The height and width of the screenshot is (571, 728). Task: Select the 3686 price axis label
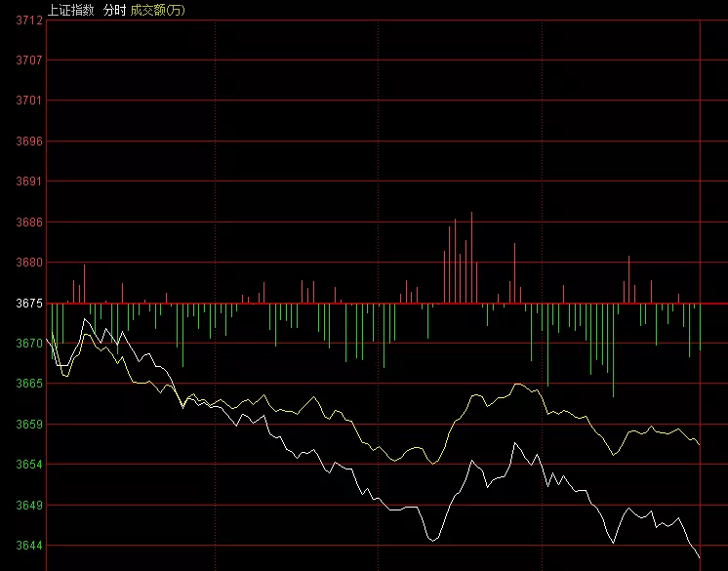29,223
